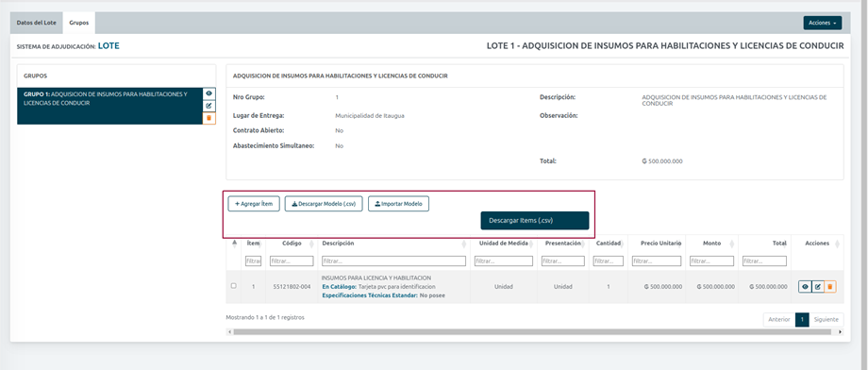
Task: Sort by the Código column arrows
Action: 311,244
